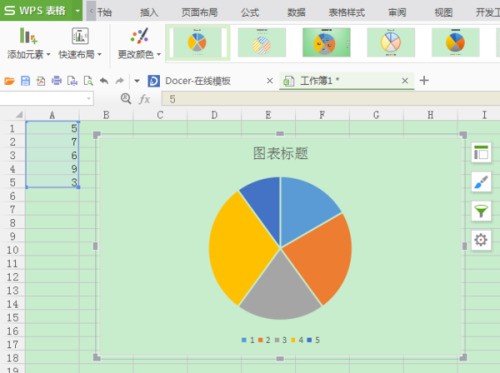Switch to the 视图 tab
Image resolution: width=500 pixels, height=373 pixels.
[444, 13]
